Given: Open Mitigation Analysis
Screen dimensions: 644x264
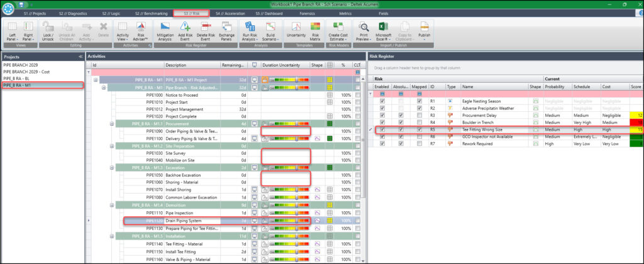Looking at the screenshot, I should [x=165, y=31].
